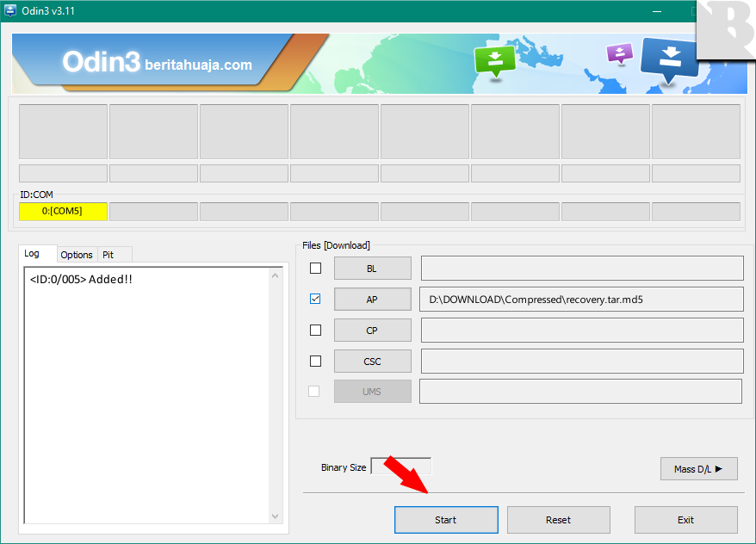The width and height of the screenshot is (756, 544).
Task: Expand the Mass D/L arrow button
Action: click(x=698, y=469)
